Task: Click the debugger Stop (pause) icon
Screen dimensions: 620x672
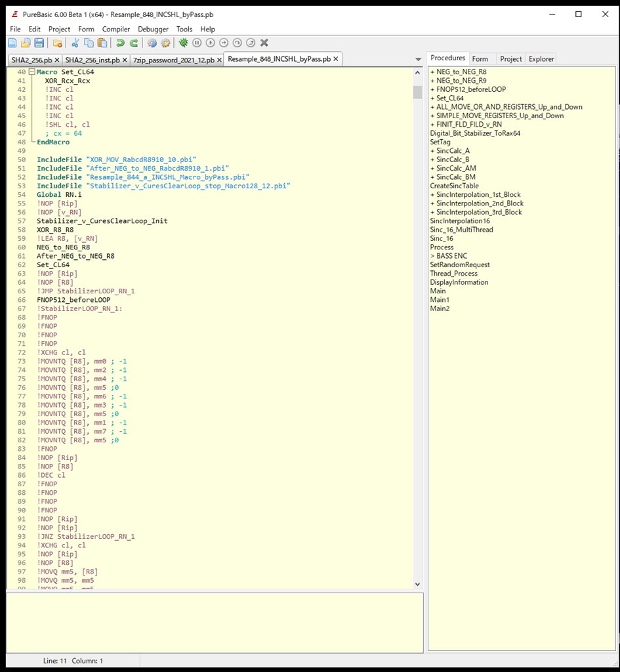Action: [197, 43]
